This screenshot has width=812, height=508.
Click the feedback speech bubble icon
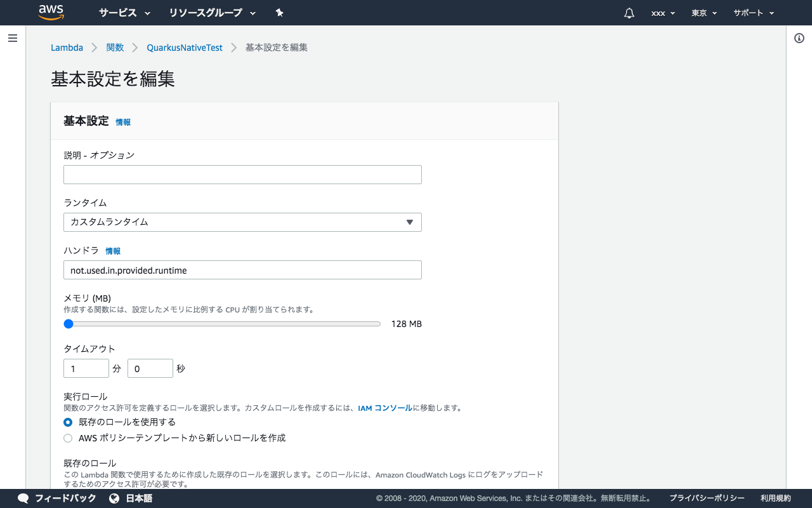click(x=23, y=498)
